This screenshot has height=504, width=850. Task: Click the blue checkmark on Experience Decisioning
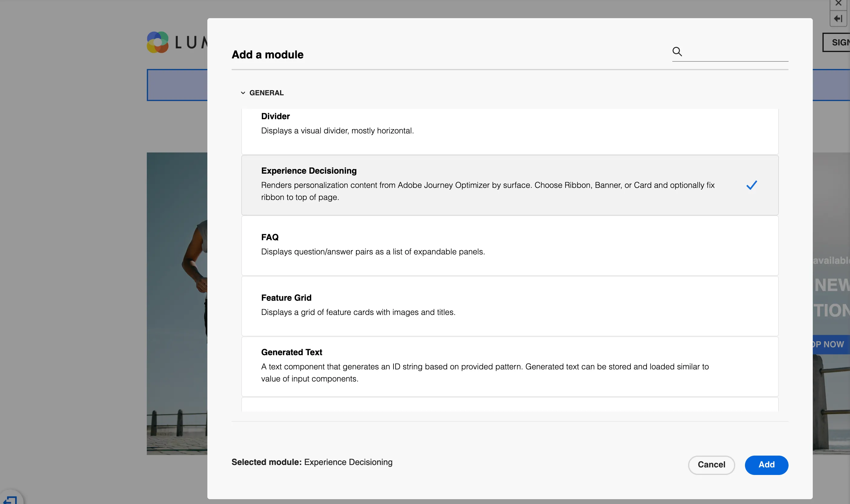click(752, 185)
